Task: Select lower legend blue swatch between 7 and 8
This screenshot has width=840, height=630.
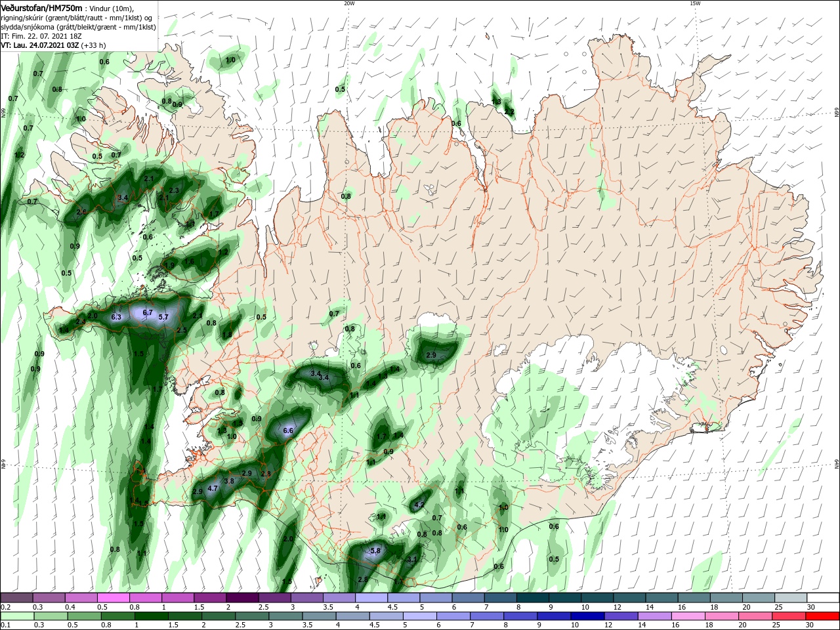Action: pos(488,616)
